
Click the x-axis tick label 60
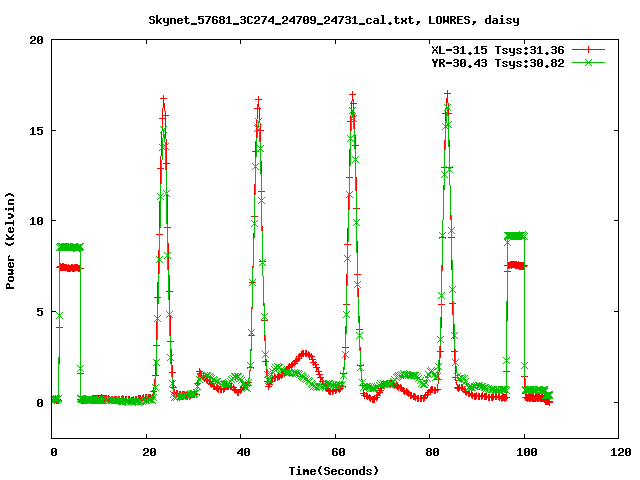[x=338, y=452]
